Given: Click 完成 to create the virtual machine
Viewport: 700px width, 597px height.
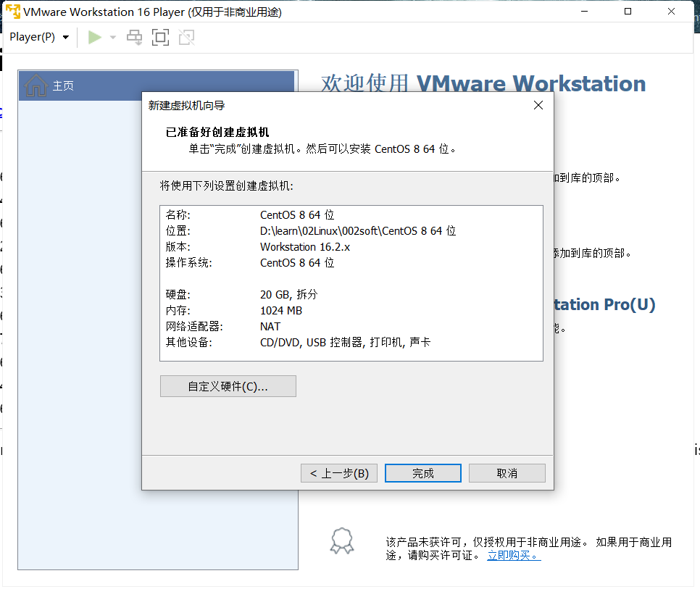Looking at the screenshot, I should [423, 473].
